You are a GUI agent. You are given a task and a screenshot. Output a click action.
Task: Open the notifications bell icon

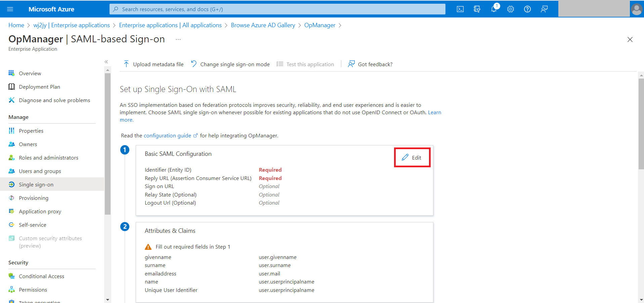[x=494, y=8]
